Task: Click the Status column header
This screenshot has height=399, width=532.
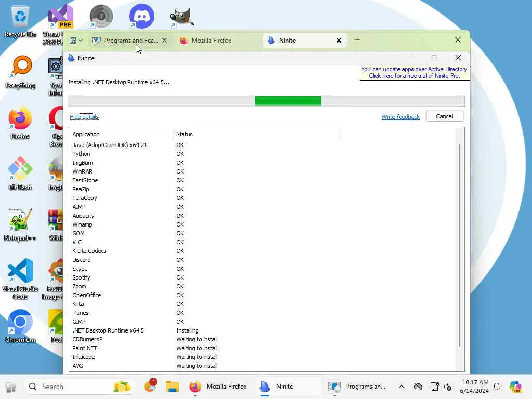Action: pyautogui.click(x=257, y=134)
